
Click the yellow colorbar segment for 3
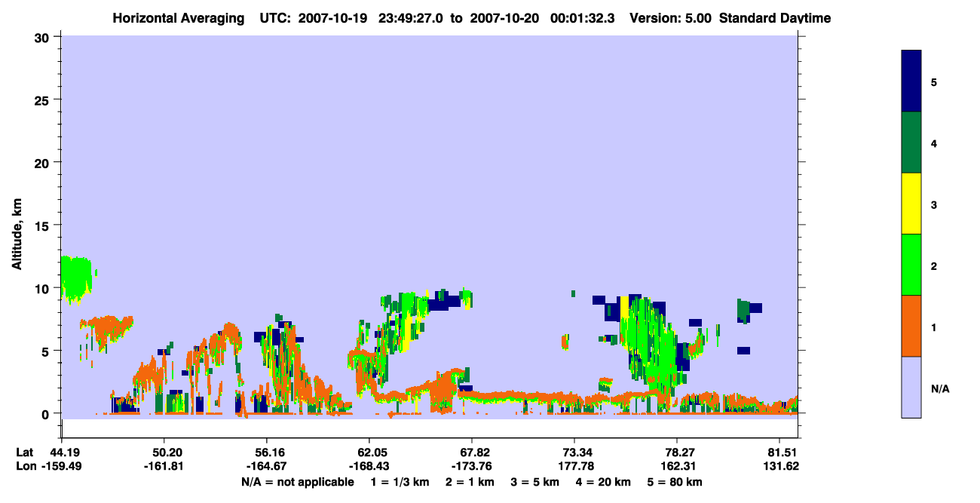click(911, 204)
